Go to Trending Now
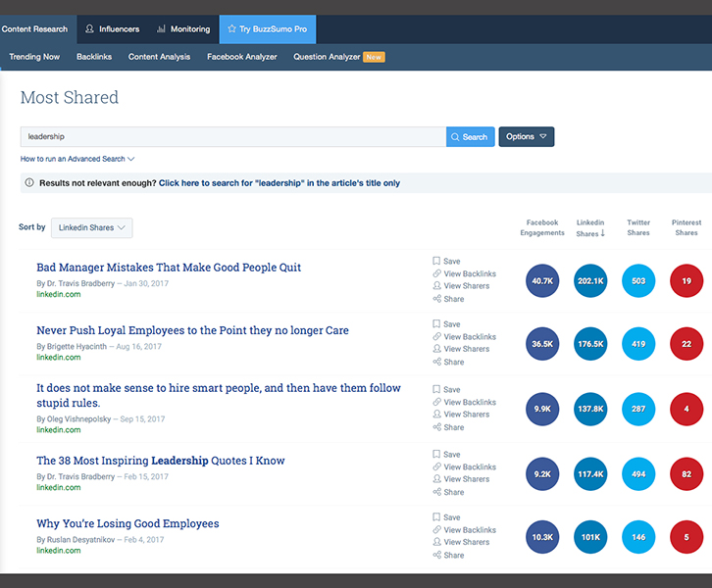 [x=34, y=57]
